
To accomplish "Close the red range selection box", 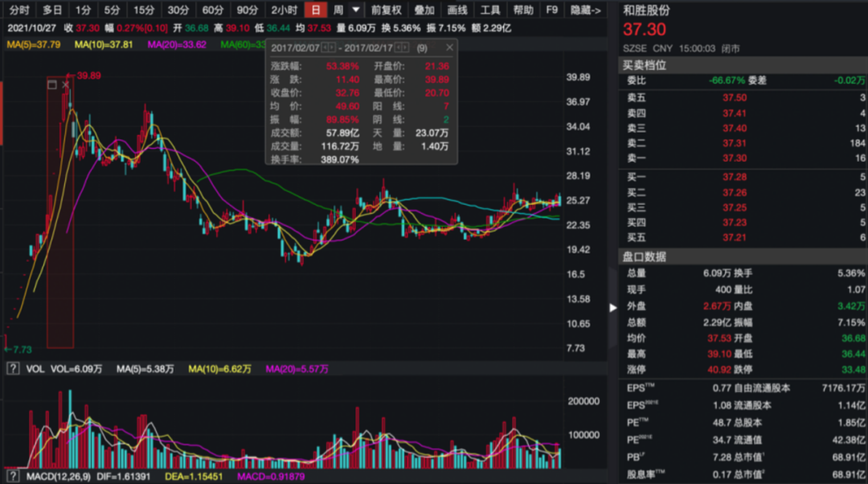I will click(65, 84).
